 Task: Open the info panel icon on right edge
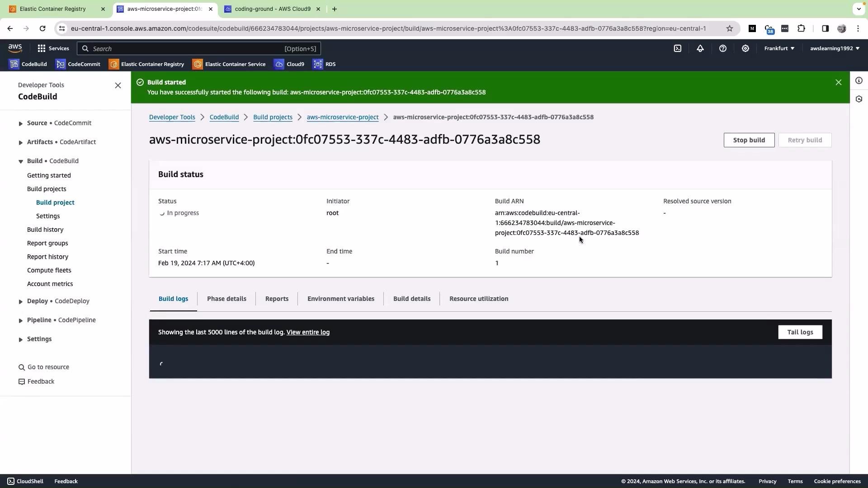point(859,80)
